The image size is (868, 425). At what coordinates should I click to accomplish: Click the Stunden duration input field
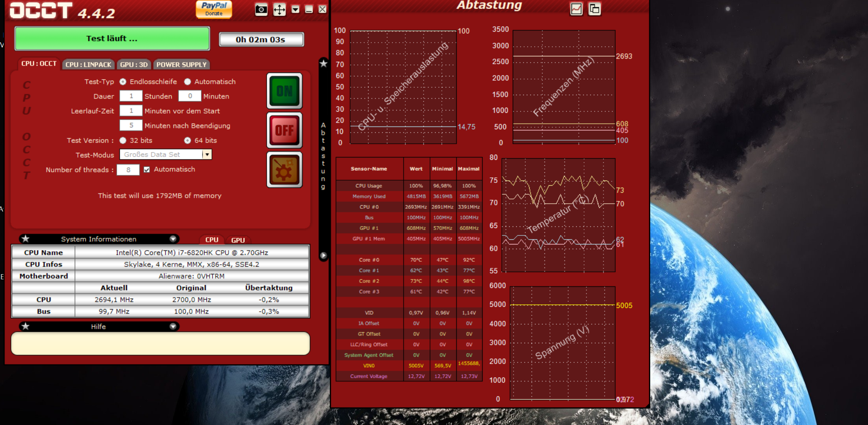pyautogui.click(x=131, y=96)
